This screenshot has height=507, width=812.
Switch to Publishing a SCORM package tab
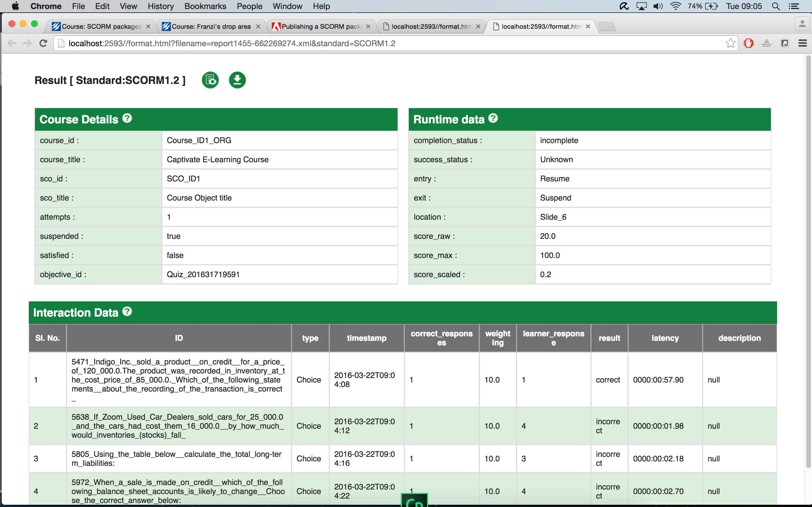point(321,26)
